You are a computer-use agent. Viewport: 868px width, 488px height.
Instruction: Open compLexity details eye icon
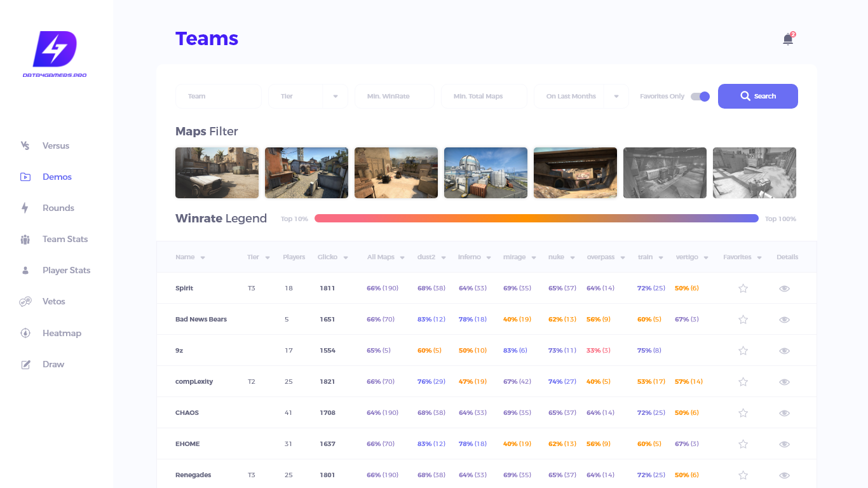point(784,382)
